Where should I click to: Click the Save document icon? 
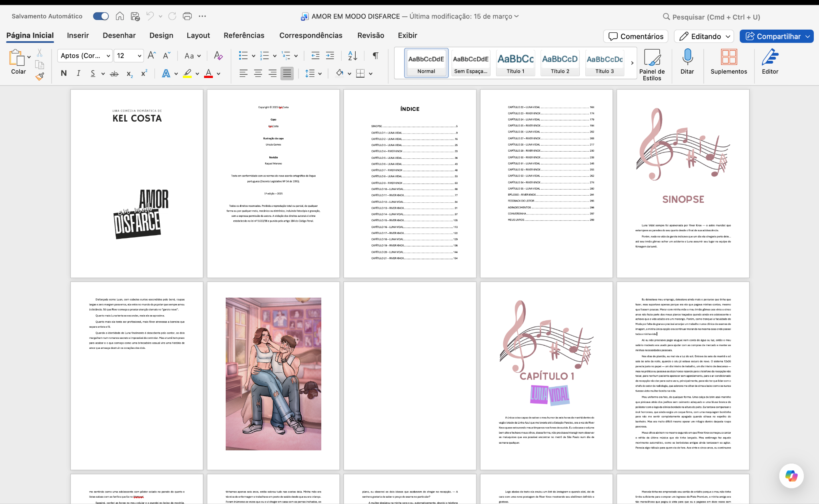click(x=135, y=16)
